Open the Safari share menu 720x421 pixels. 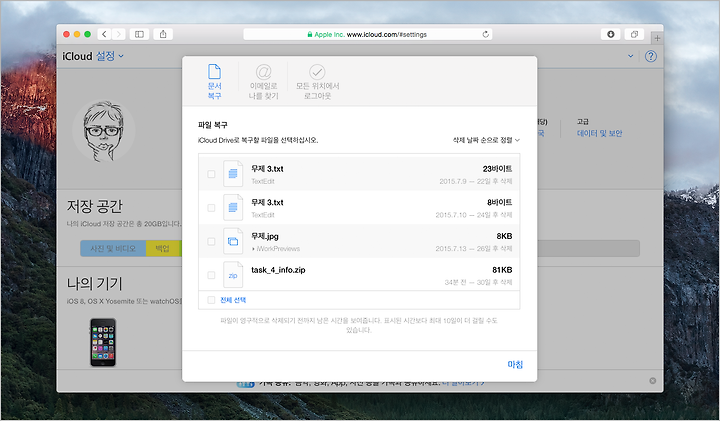click(163, 34)
